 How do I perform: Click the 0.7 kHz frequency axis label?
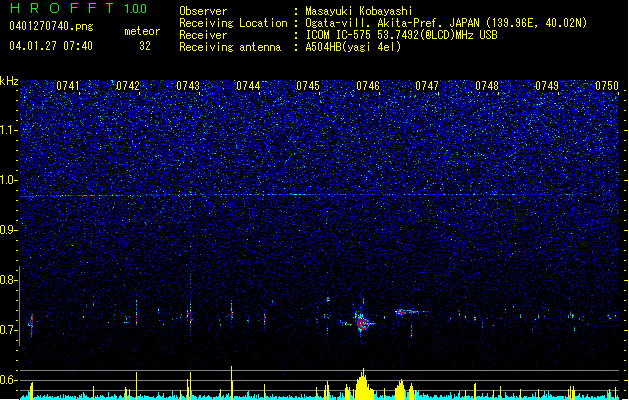[x=9, y=330]
